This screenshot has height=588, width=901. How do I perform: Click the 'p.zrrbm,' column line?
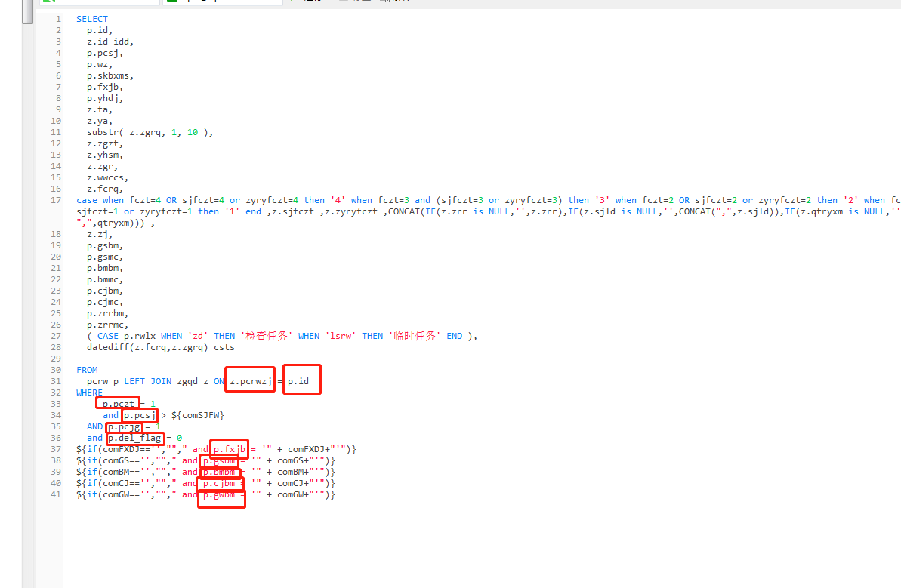(107, 313)
